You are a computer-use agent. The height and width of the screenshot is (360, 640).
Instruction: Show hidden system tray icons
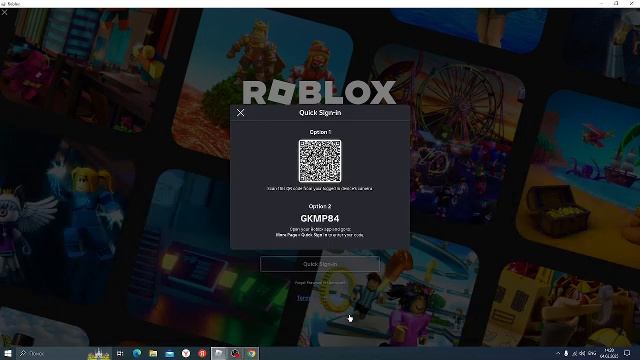[558, 353]
